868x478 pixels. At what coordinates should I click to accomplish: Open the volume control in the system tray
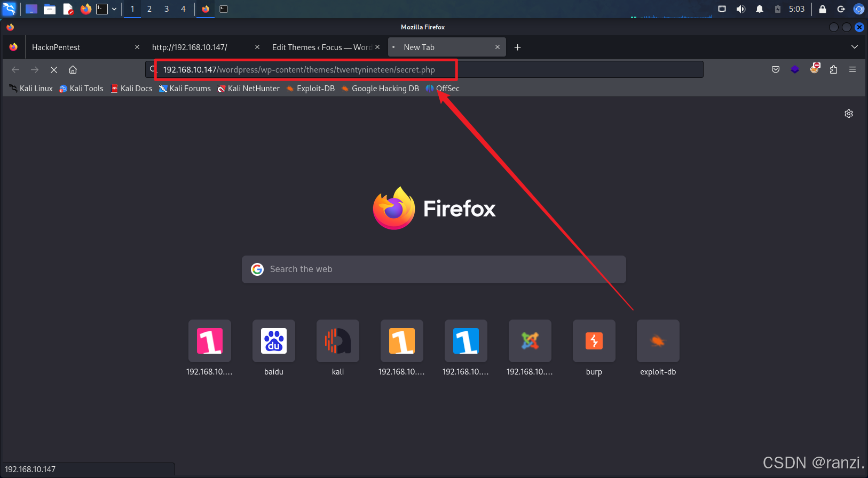(741, 9)
